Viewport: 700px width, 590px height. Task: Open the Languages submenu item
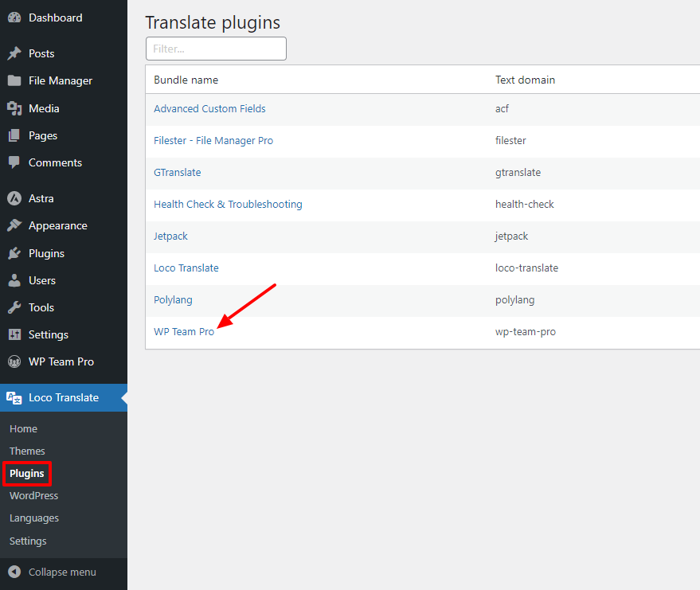pyautogui.click(x=34, y=518)
